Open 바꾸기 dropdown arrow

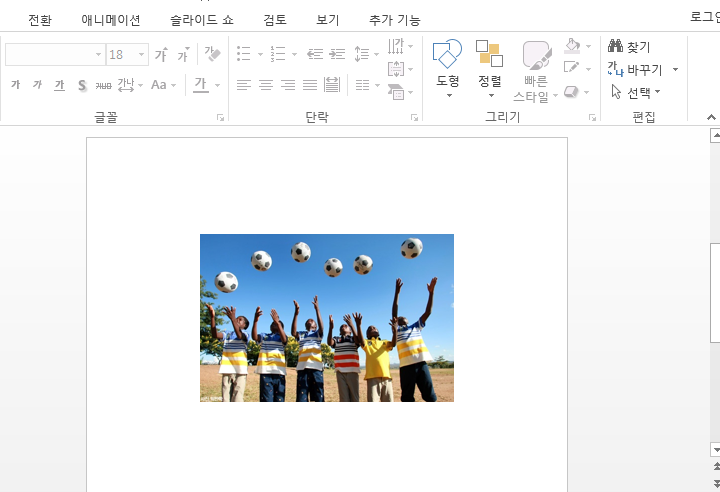675,70
